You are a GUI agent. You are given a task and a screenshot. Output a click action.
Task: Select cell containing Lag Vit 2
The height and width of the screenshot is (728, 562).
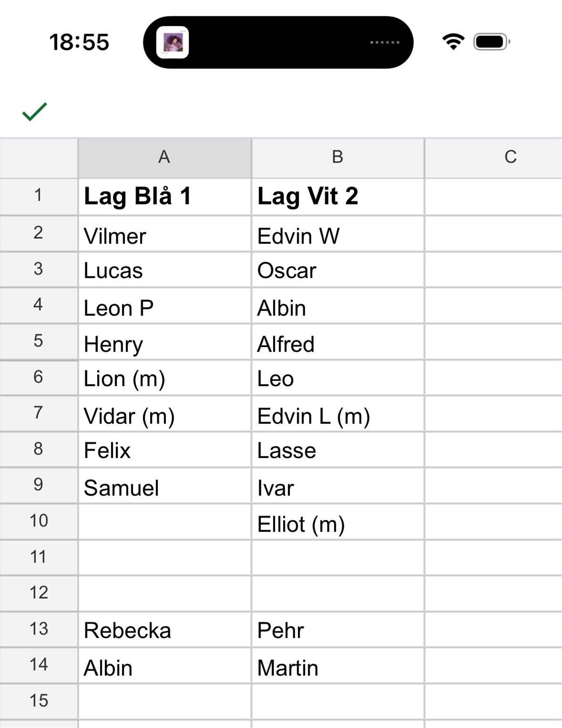point(338,196)
